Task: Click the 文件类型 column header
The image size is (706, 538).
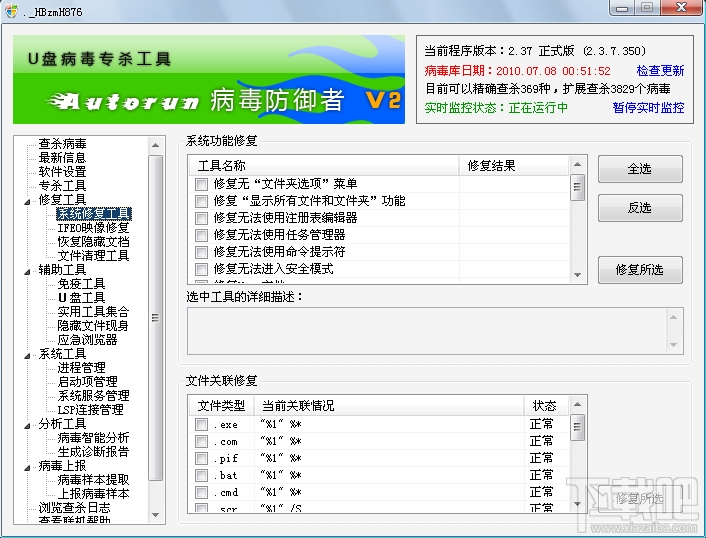Action: click(x=221, y=406)
